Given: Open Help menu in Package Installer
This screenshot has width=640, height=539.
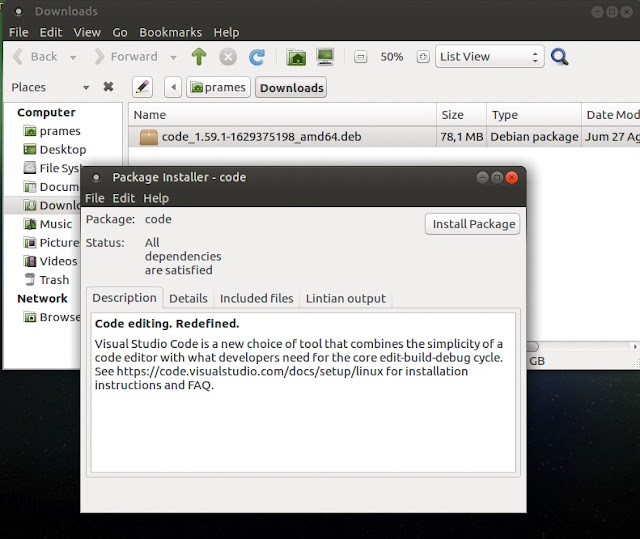Looking at the screenshot, I should pos(156,198).
